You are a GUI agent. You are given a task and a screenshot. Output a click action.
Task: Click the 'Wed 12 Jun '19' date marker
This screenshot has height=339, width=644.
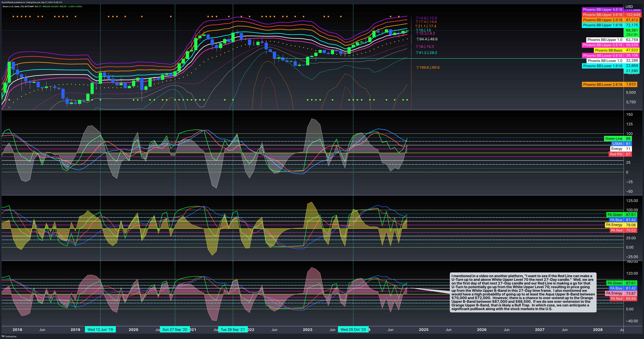pos(100,330)
